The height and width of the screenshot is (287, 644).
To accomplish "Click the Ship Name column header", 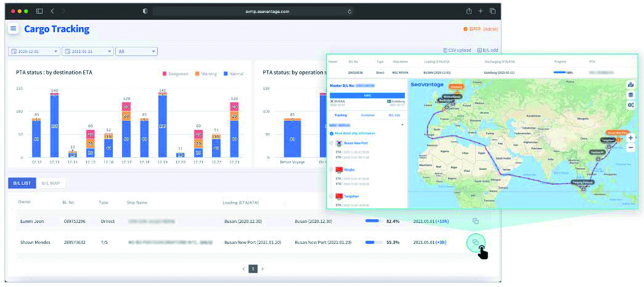I will click(x=137, y=203).
